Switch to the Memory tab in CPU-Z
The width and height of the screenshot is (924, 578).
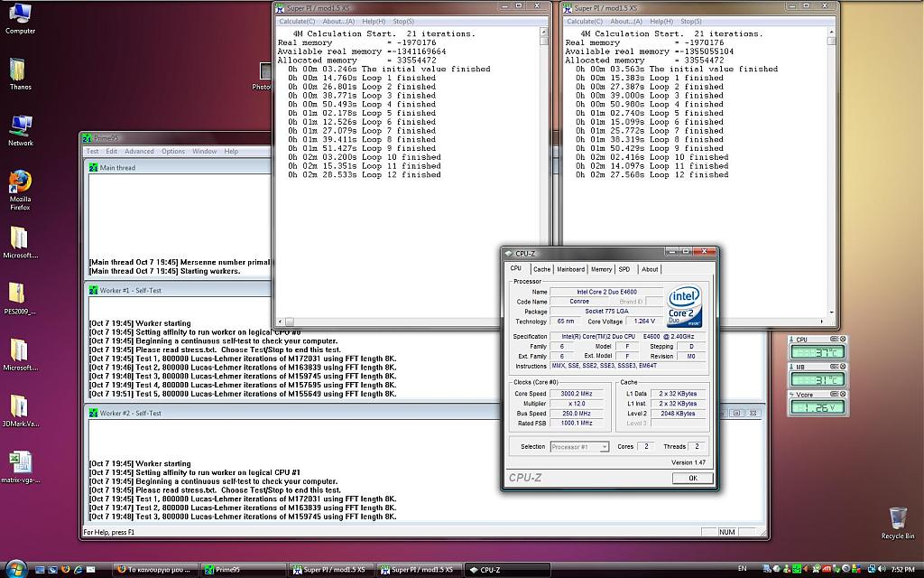coord(601,269)
